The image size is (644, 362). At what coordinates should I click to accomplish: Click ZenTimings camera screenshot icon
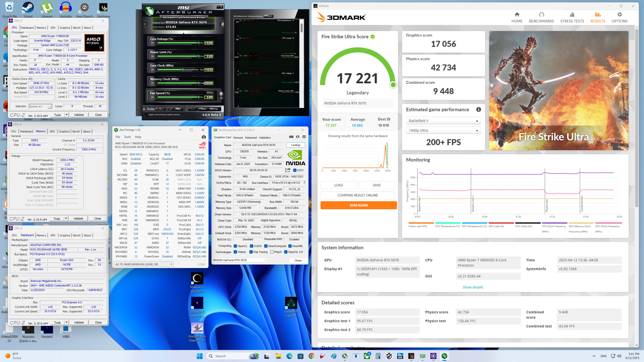click(203, 137)
